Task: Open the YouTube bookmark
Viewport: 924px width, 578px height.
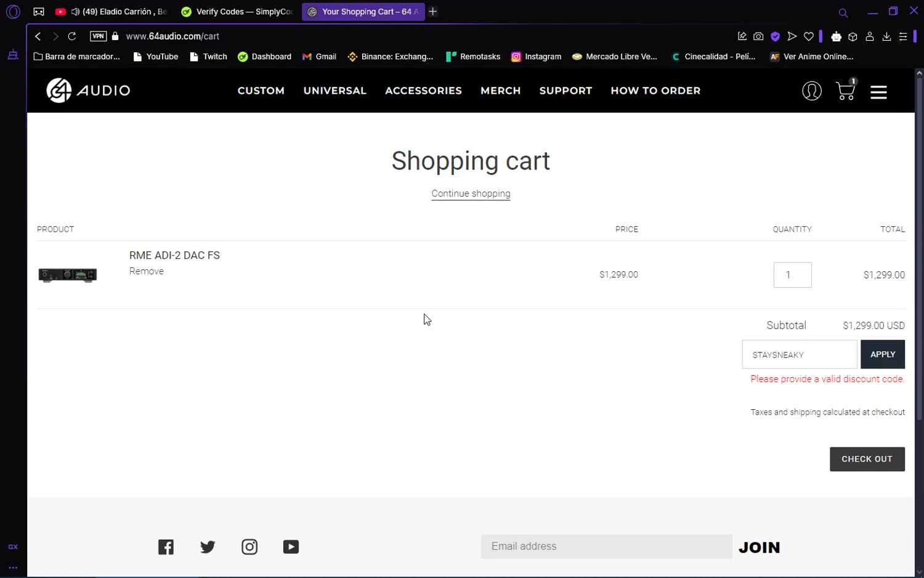Action: coord(155,57)
